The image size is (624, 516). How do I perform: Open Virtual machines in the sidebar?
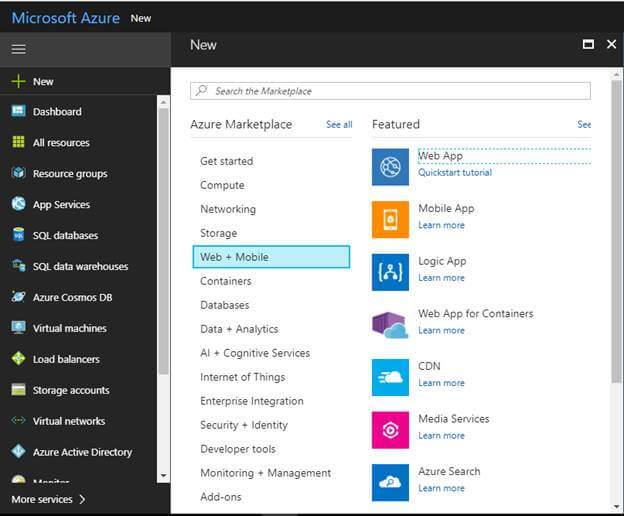[69, 328]
